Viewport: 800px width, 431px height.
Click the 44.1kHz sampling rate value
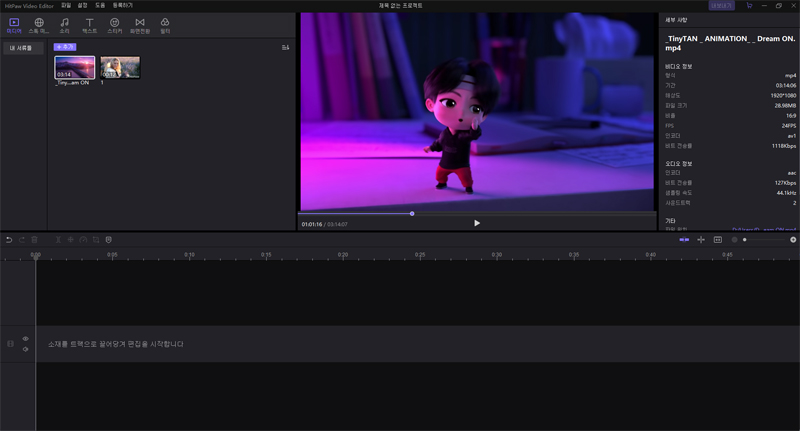(x=786, y=193)
